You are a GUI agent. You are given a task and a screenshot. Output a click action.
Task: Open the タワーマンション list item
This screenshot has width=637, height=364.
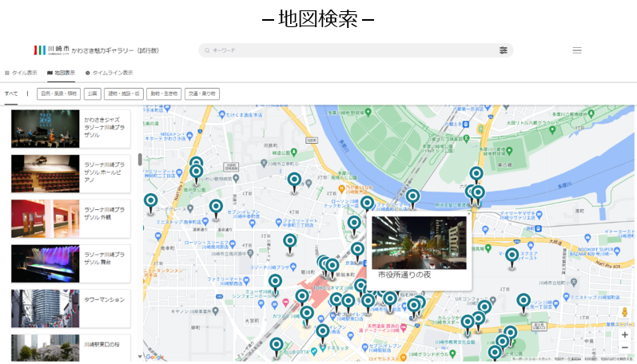(x=70, y=308)
